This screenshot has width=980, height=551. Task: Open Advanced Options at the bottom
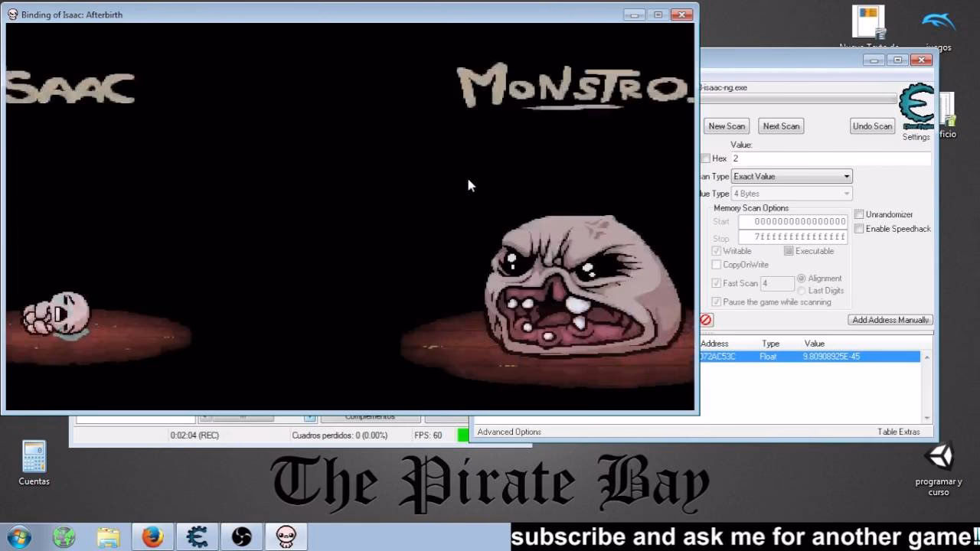coord(509,432)
